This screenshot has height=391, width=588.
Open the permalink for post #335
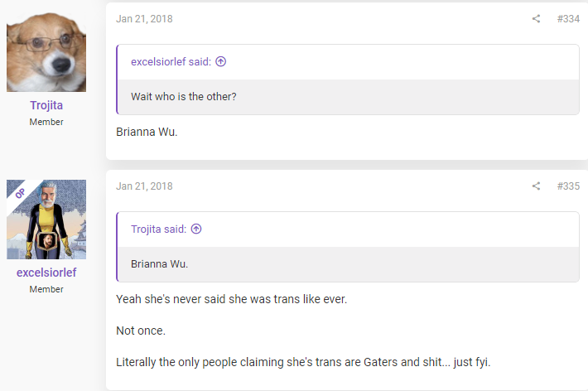tap(568, 186)
